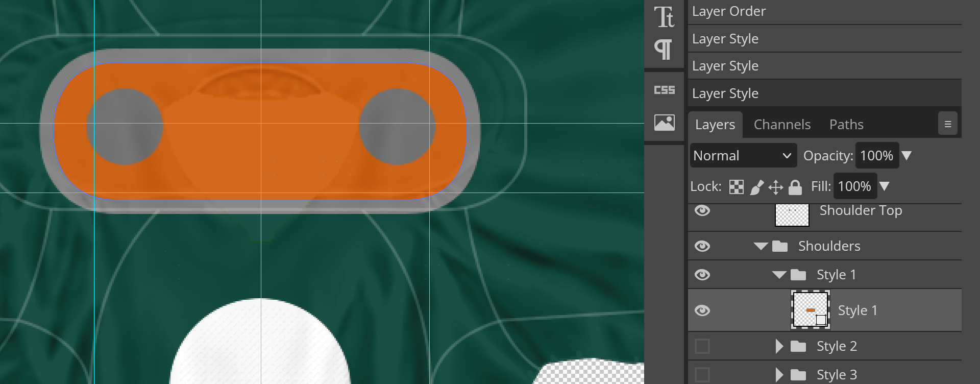Image resolution: width=980 pixels, height=384 pixels.
Task: Open the CSS panel icon
Action: point(664,90)
